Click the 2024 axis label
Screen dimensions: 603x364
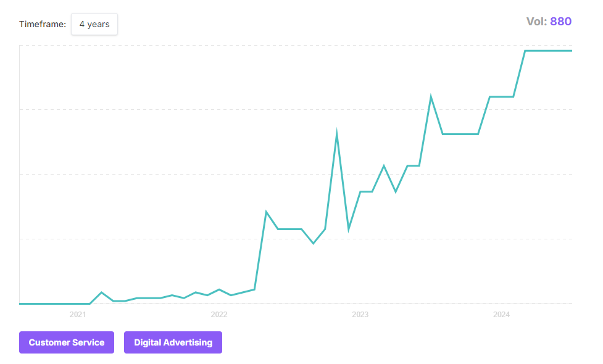tap(501, 314)
